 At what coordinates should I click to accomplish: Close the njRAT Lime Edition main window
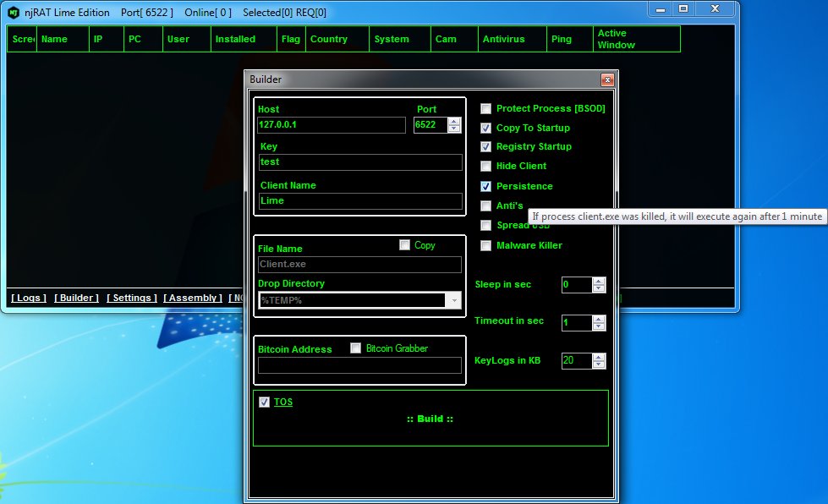(x=715, y=9)
